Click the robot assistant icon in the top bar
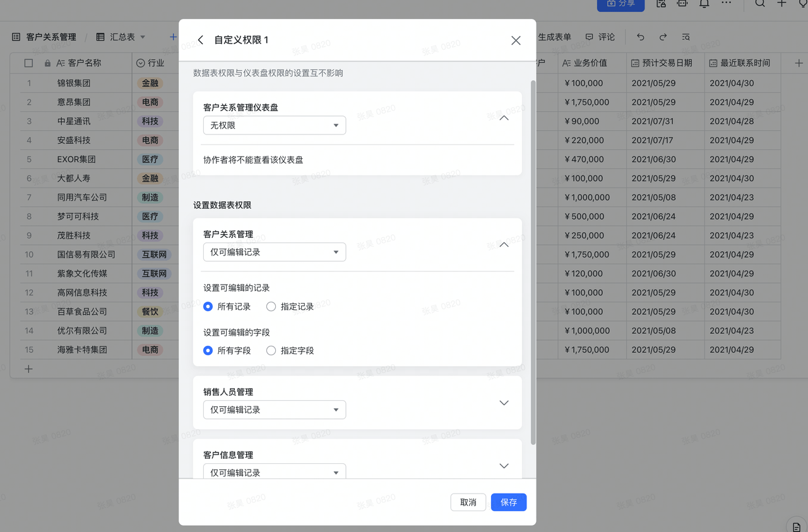This screenshot has width=808, height=532. click(x=682, y=4)
